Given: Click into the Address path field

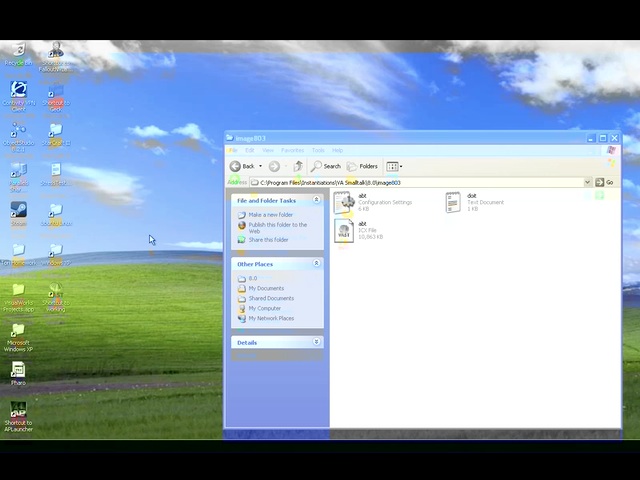Looking at the screenshot, I should click(x=417, y=182).
